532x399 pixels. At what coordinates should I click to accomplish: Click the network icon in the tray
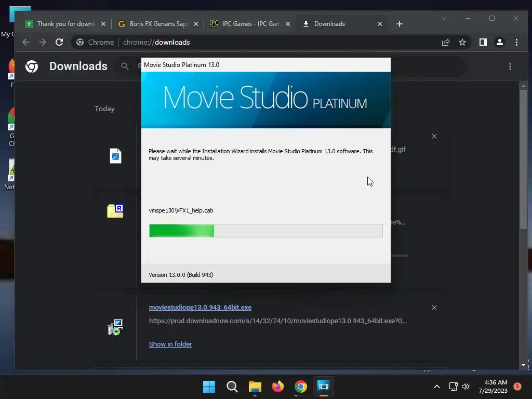(453, 387)
